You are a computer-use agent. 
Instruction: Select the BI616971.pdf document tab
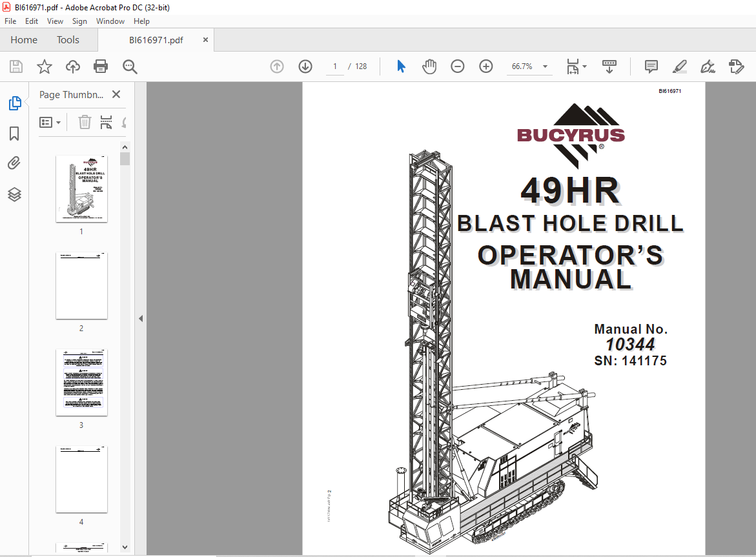156,40
